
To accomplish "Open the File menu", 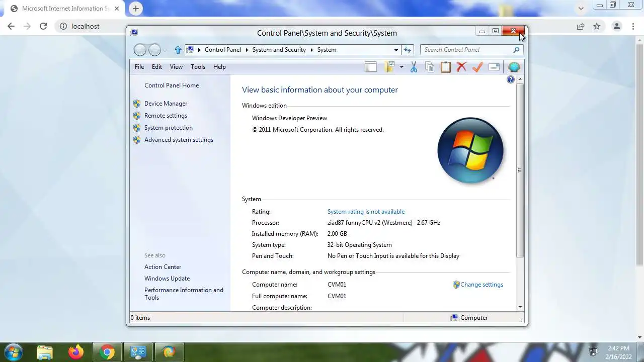I will (139, 67).
